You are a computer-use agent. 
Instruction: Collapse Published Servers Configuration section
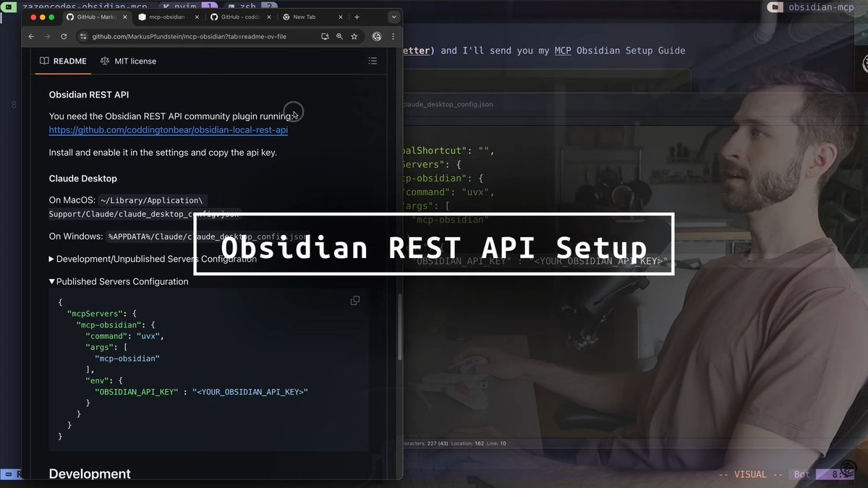pyautogui.click(x=119, y=282)
